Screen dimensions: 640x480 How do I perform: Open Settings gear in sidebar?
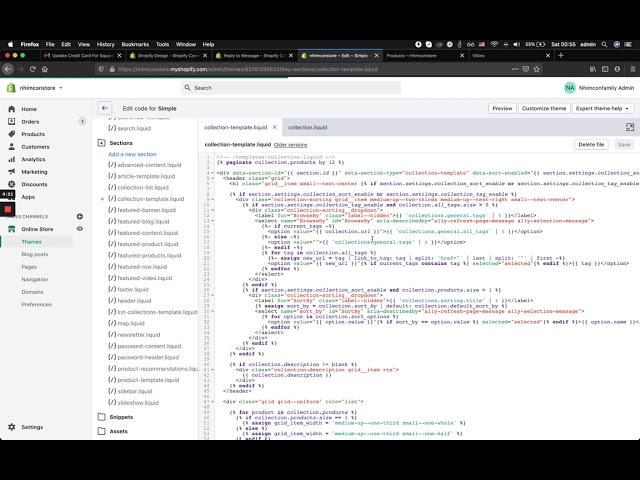tap(11, 426)
